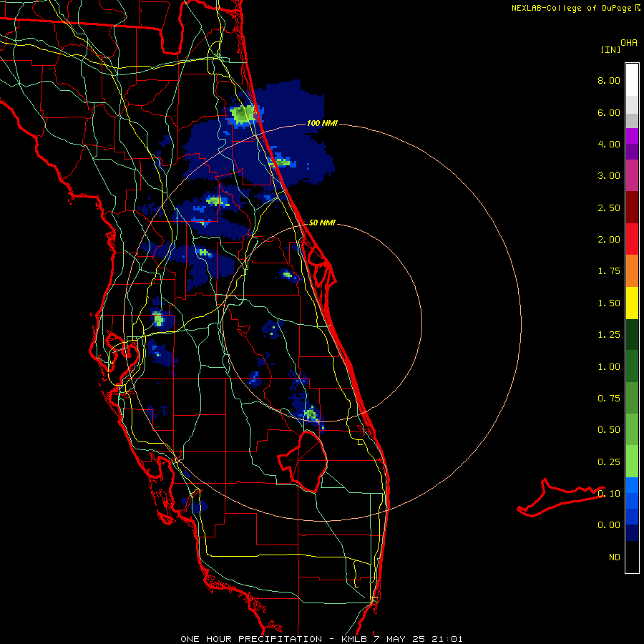Select the 0.00 inch legend value
The width and height of the screenshot is (644, 644).
tap(609, 525)
